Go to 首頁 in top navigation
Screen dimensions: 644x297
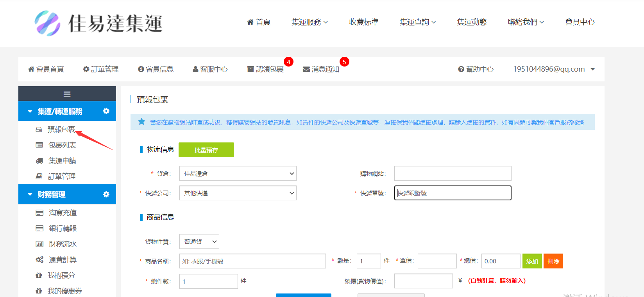click(x=259, y=22)
